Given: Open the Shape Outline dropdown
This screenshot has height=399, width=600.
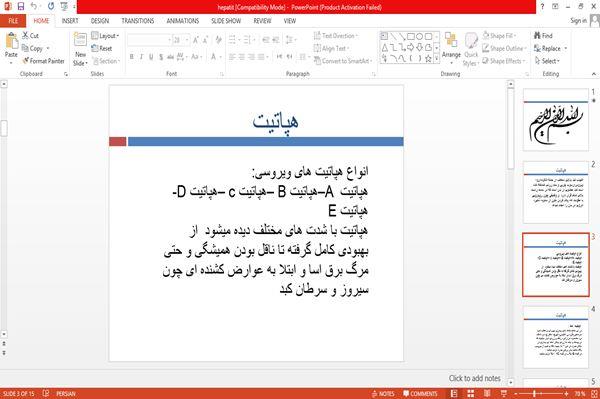Looking at the screenshot, I should click(505, 48).
